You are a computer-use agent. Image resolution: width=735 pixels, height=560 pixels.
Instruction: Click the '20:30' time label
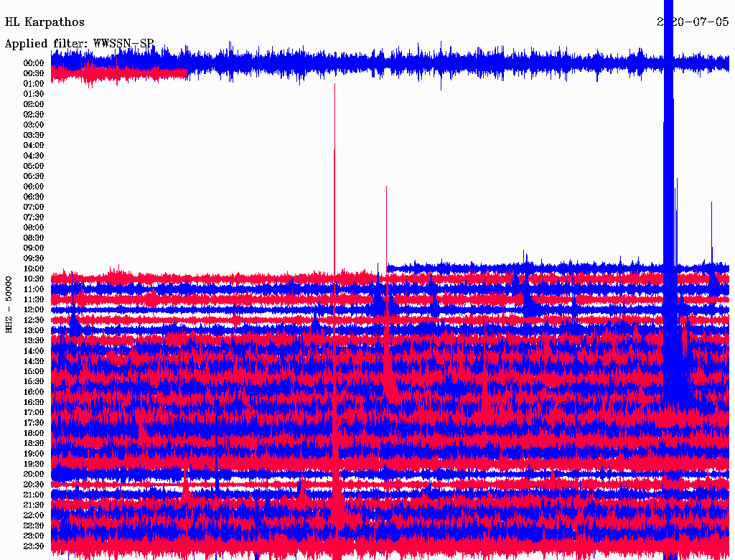pos(34,485)
